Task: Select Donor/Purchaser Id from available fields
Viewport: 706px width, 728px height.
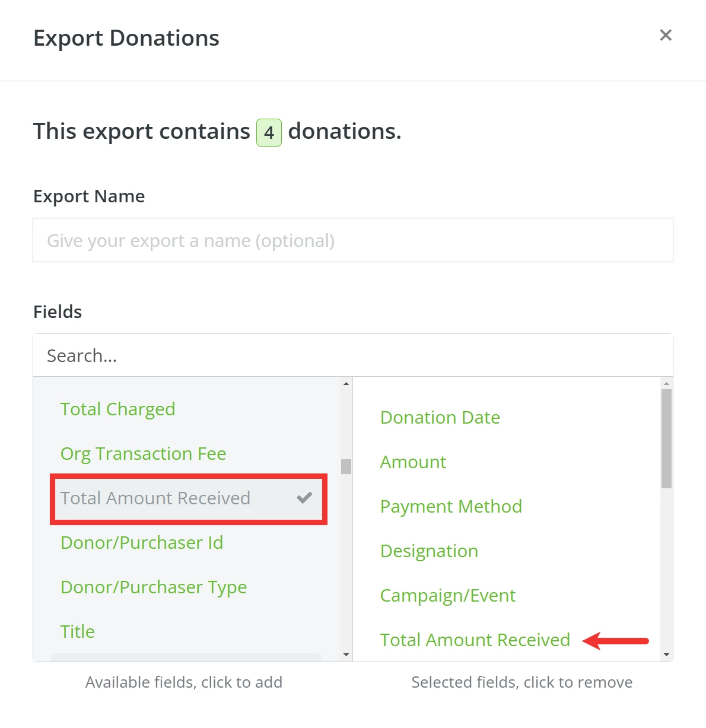Action: [x=142, y=542]
